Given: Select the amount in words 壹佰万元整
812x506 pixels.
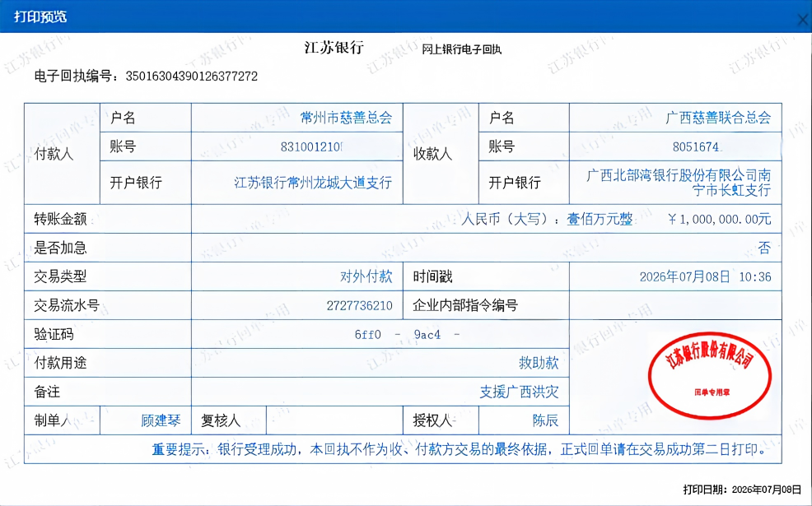Looking at the screenshot, I should pos(600,220).
